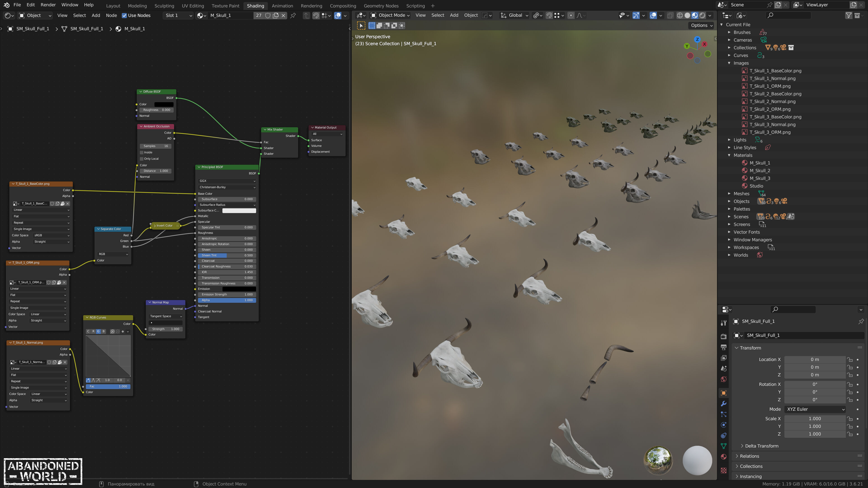Expand the Lights category in outliner
Screen dimensions: 868x488
729,140
